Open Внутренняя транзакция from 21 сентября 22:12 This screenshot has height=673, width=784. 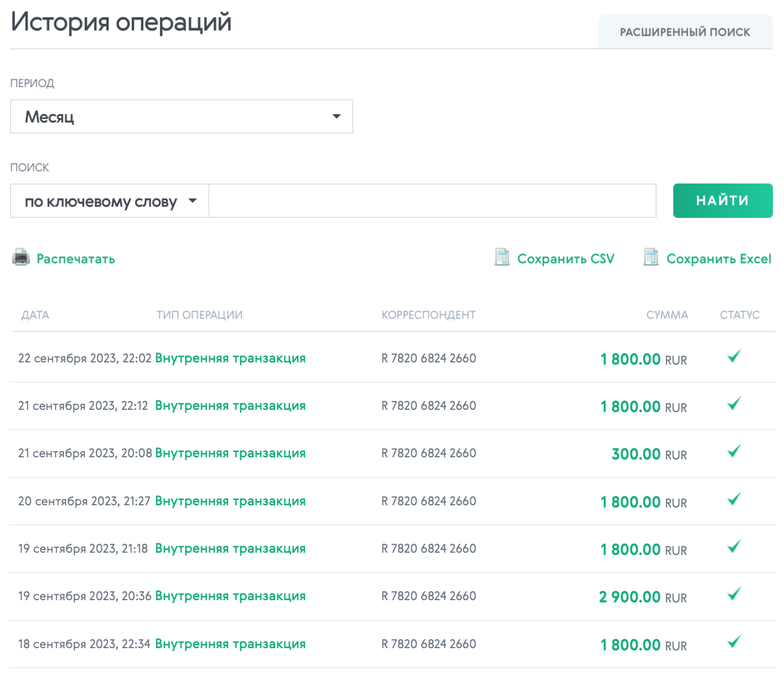tap(230, 405)
